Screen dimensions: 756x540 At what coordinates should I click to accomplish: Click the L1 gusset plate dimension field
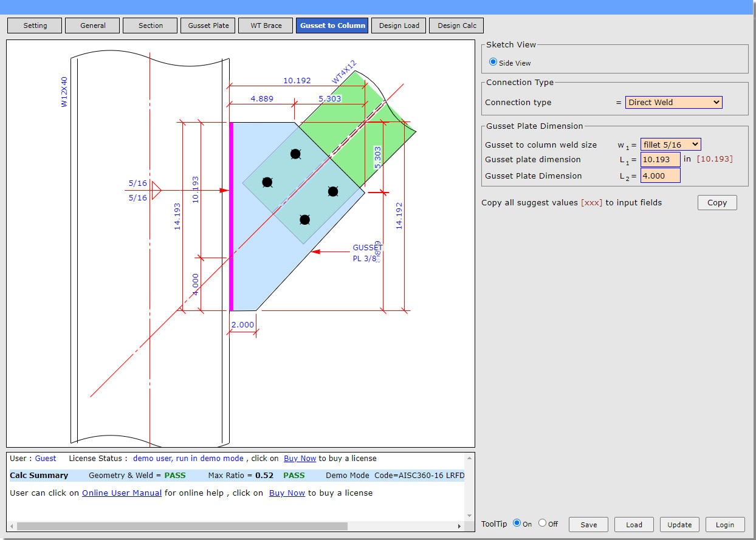click(660, 160)
